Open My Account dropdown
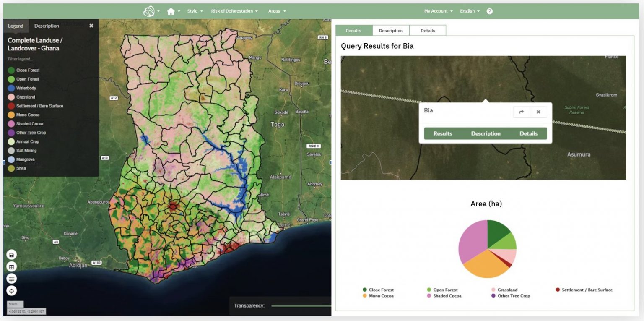The width and height of the screenshot is (644, 321). pyautogui.click(x=439, y=11)
